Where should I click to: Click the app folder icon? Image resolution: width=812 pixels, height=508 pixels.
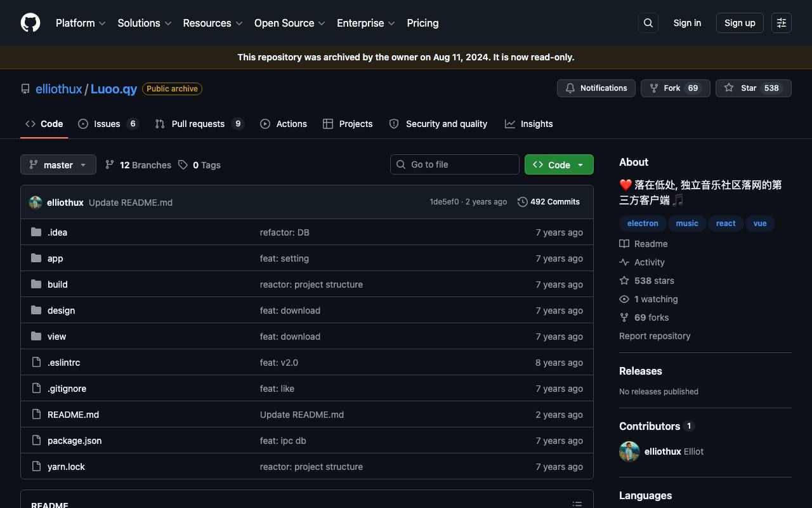point(36,258)
